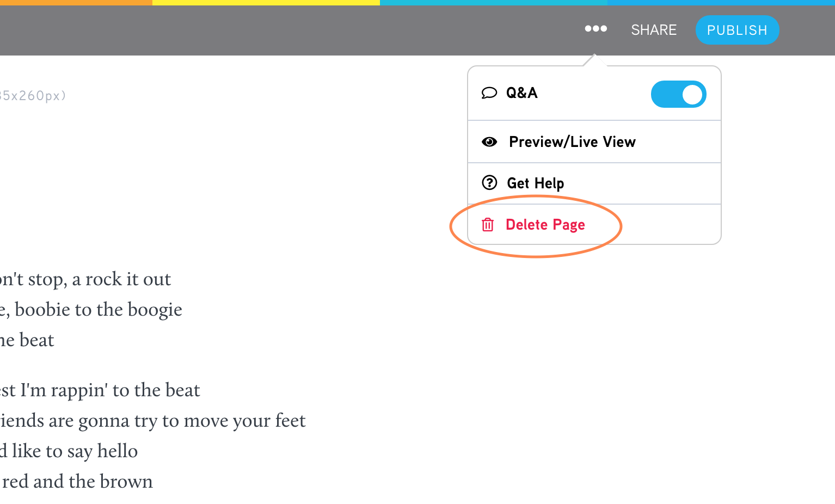This screenshot has width=835, height=504.
Task: Select Preview/Live View menu entry
Action: tap(594, 142)
